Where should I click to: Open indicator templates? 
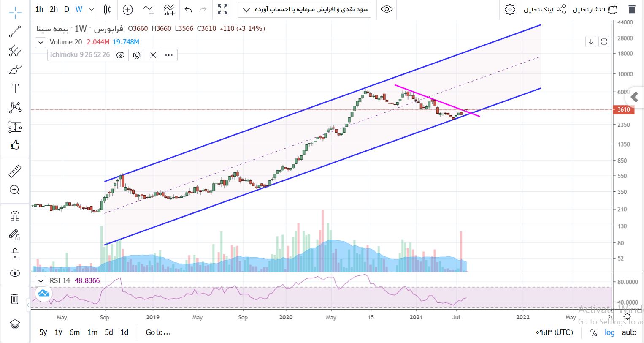[169, 9]
